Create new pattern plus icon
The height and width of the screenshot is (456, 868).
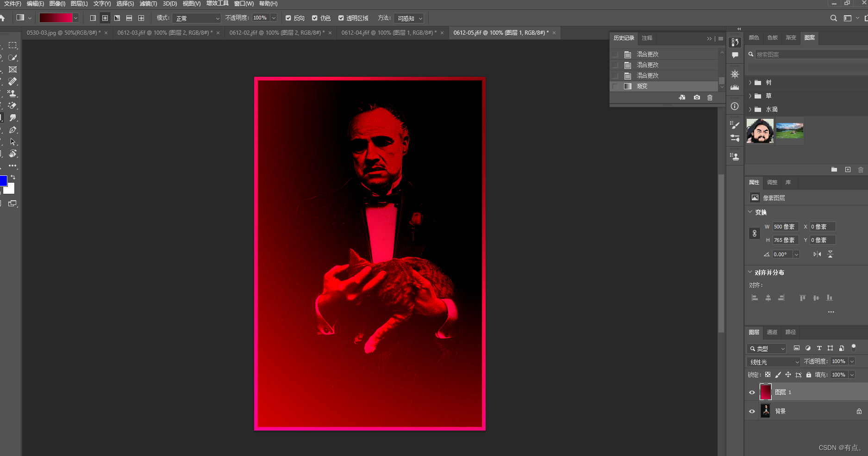848,170
